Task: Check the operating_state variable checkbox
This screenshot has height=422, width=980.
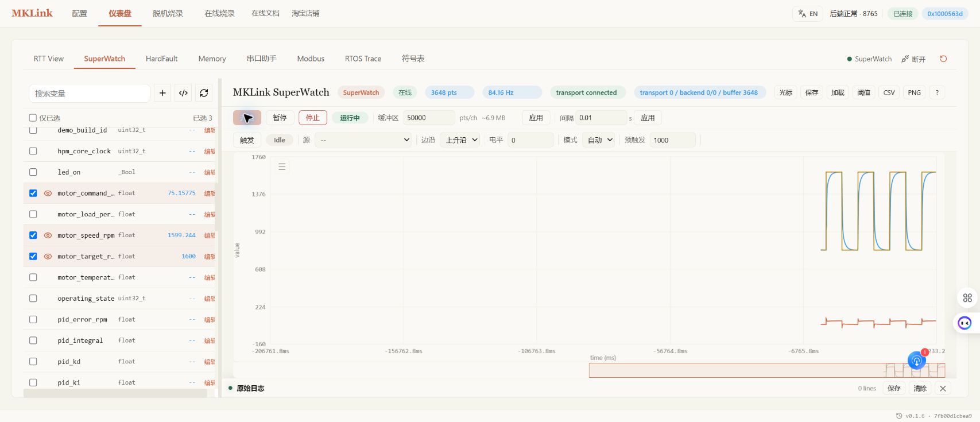Action: click(x=33, y=299)
